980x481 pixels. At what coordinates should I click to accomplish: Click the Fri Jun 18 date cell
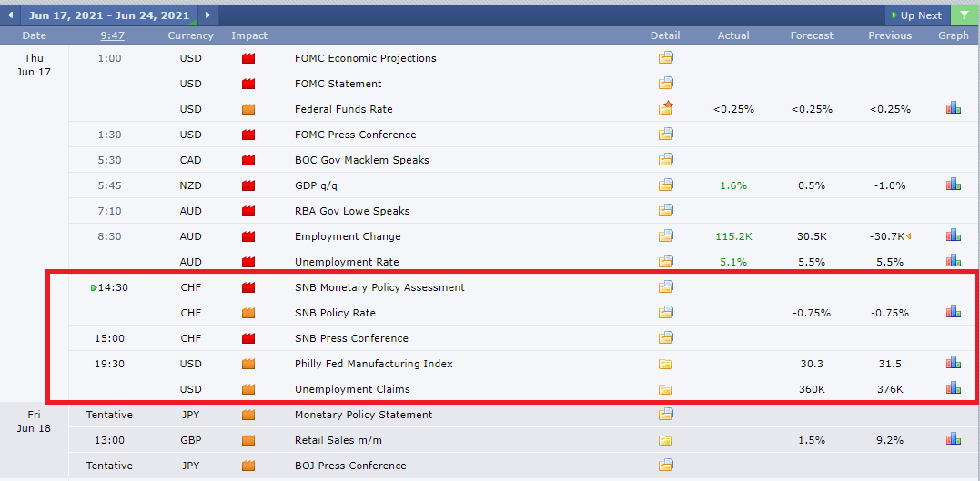(x=35, y=422)
